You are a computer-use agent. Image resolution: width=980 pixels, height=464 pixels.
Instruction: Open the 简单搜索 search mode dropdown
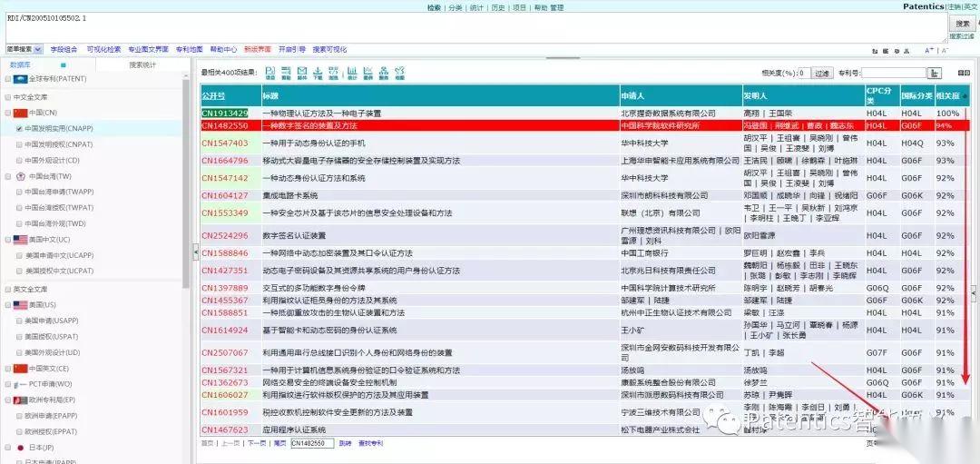[38, 49]
